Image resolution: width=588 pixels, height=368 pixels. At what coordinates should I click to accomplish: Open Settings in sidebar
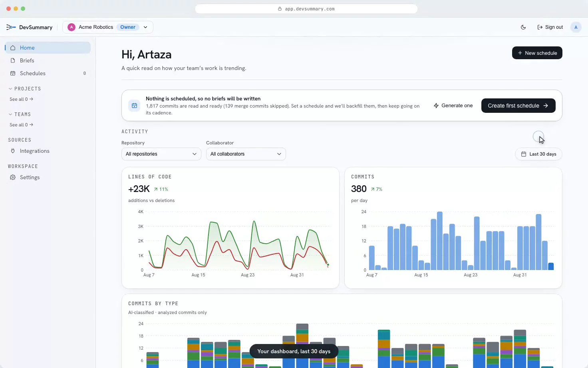coord(48,177)
